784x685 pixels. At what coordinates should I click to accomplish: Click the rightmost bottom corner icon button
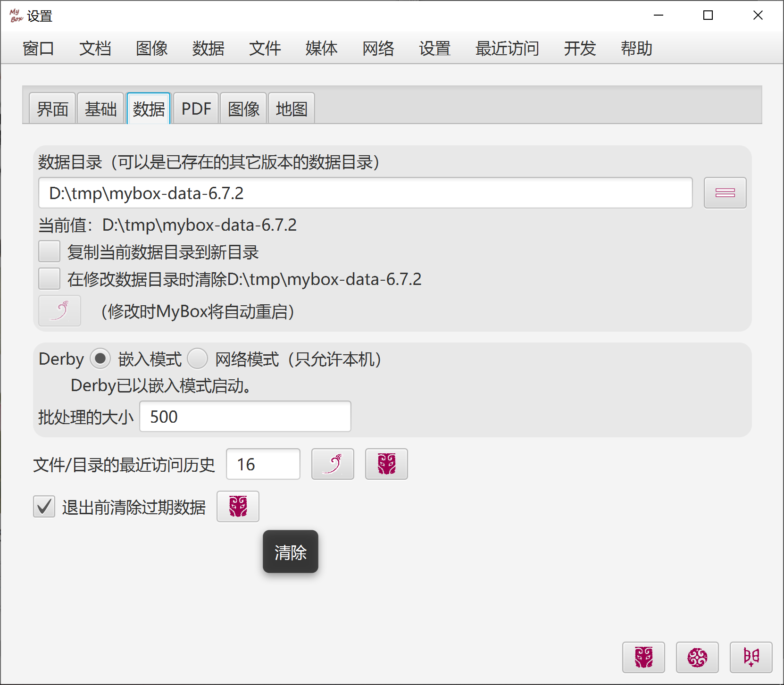click(x=751, y=657)
